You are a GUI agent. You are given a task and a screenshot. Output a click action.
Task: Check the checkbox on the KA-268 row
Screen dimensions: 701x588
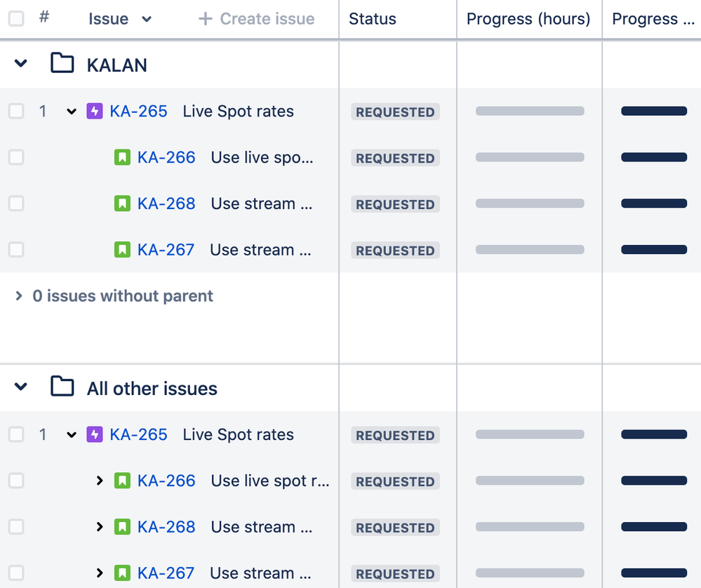click(x=16, y=203)
